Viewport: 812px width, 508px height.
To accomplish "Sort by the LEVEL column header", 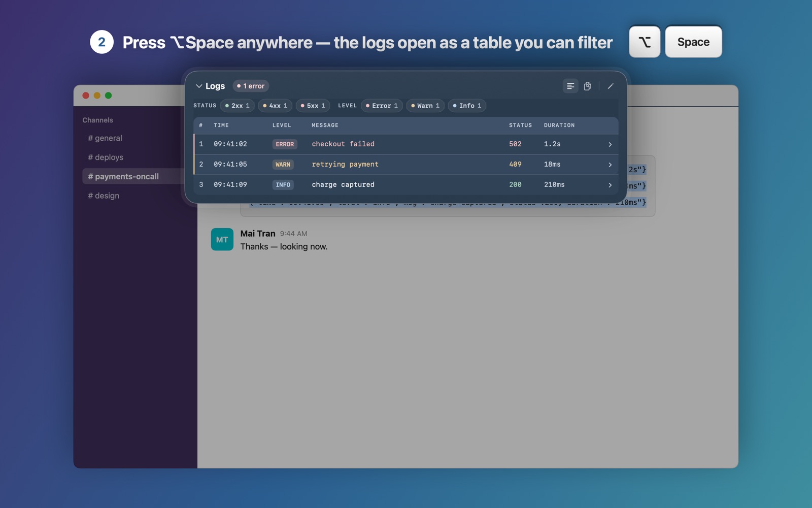I will tap(282, 125).
